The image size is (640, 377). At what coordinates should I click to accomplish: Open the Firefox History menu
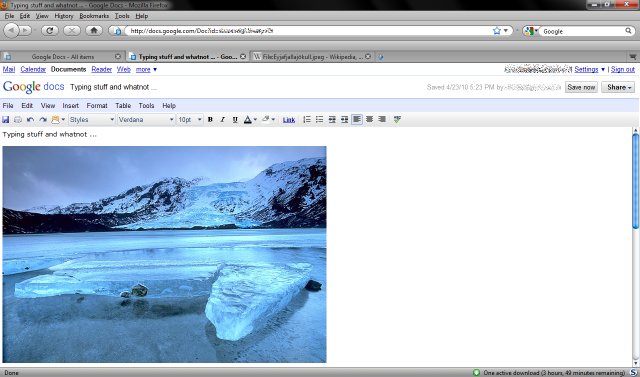64,16
